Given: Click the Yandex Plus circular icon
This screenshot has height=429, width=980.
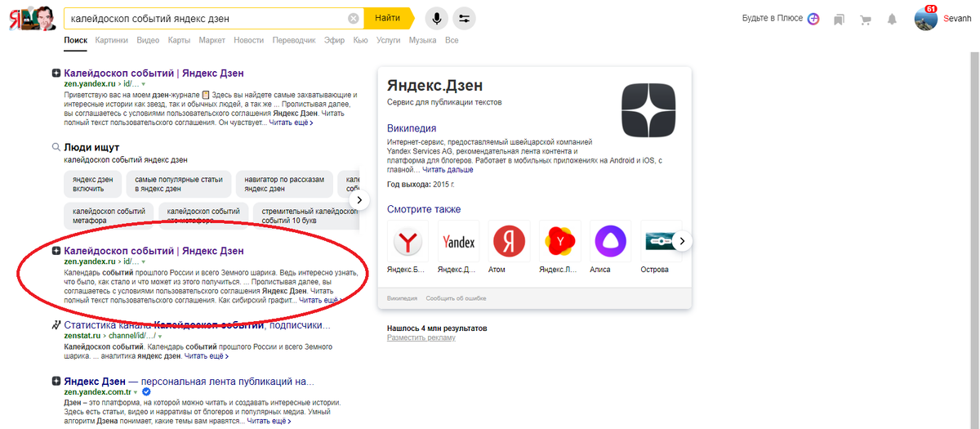Looking at the screenshot, I should click(813, 19).
